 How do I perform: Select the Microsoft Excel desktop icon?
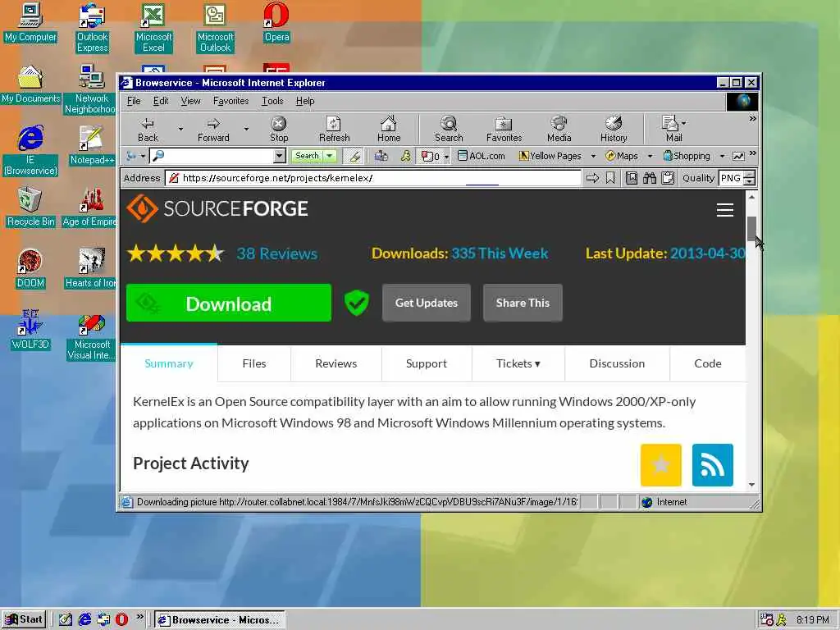153,28
